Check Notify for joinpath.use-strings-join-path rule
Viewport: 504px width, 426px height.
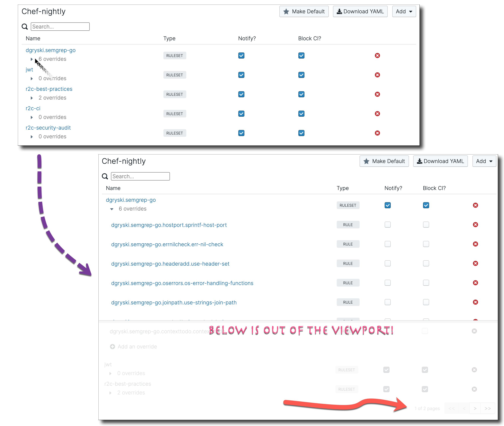click(387, 302)
